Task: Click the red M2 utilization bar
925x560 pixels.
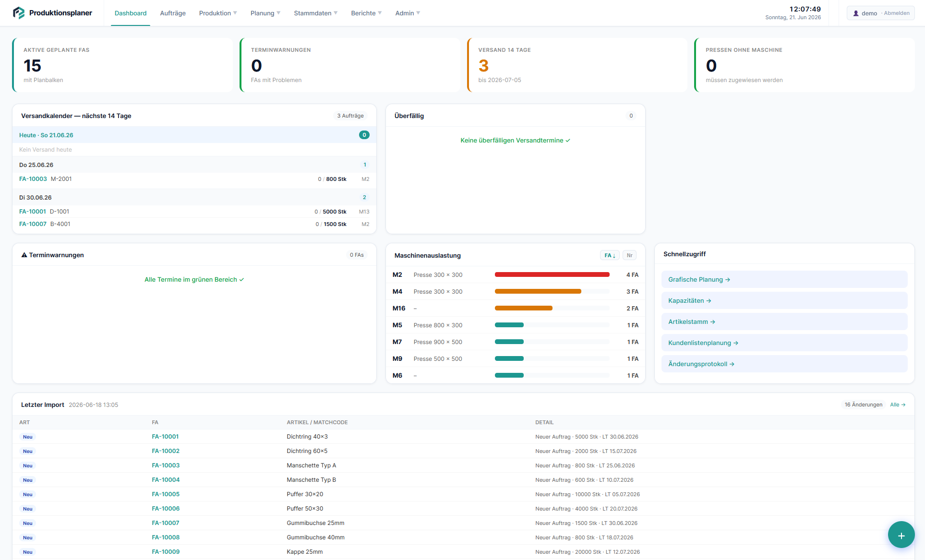Action: click(x=552, y=274)
